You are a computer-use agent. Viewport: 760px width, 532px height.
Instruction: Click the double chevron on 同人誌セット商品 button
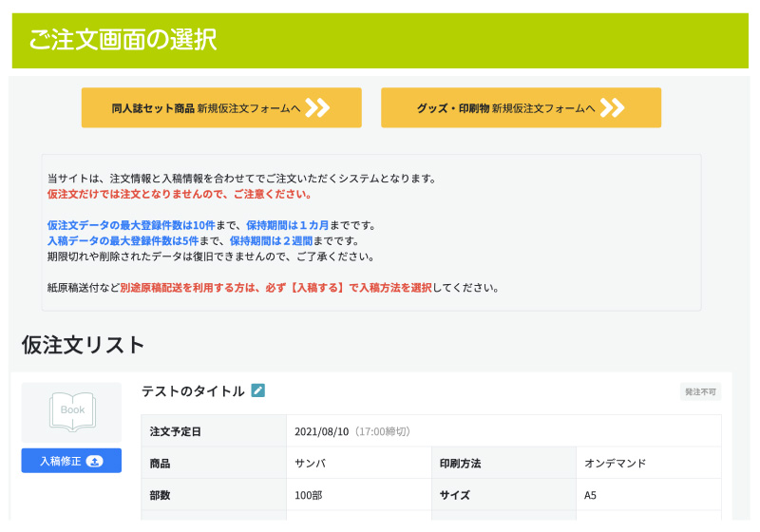click(x=317, y=107)
